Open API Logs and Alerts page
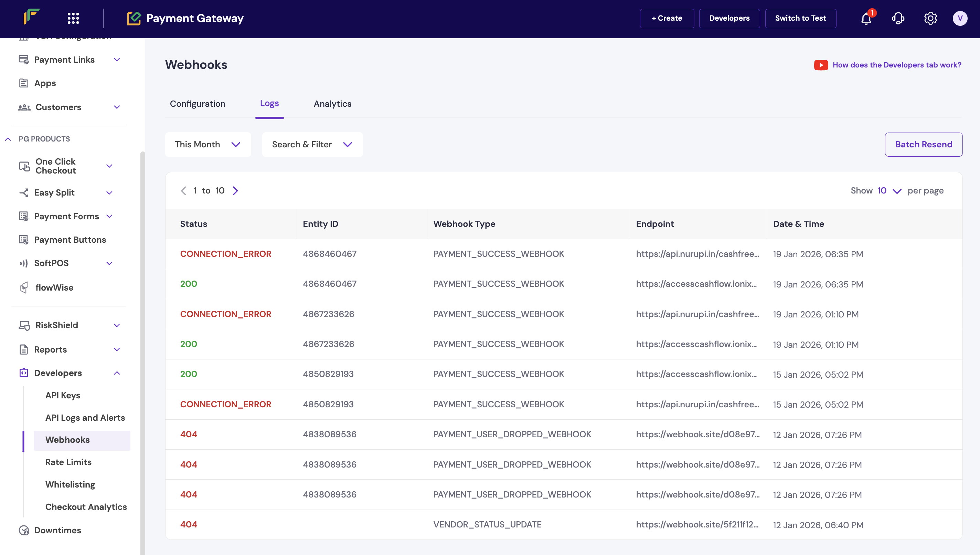 85,418
